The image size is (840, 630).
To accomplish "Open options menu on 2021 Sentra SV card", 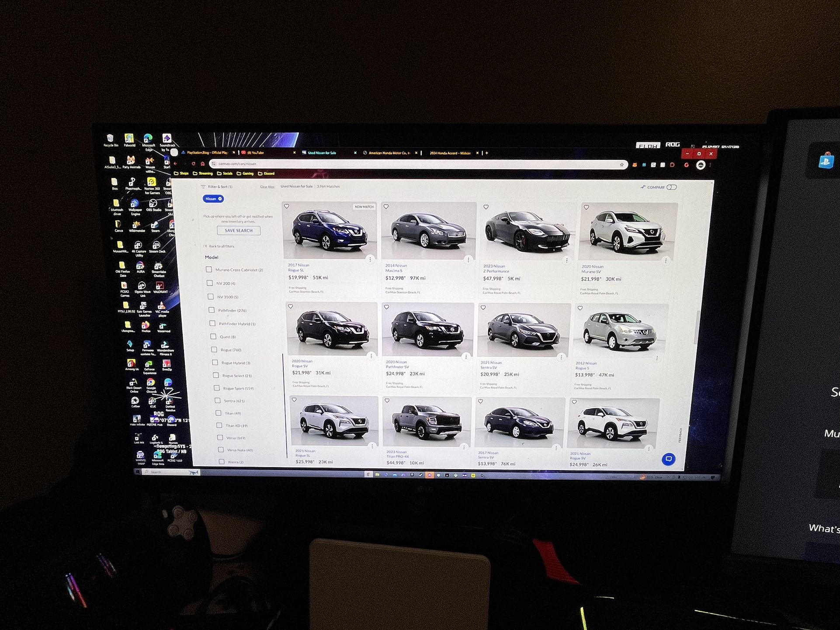I will click(562, 357).
